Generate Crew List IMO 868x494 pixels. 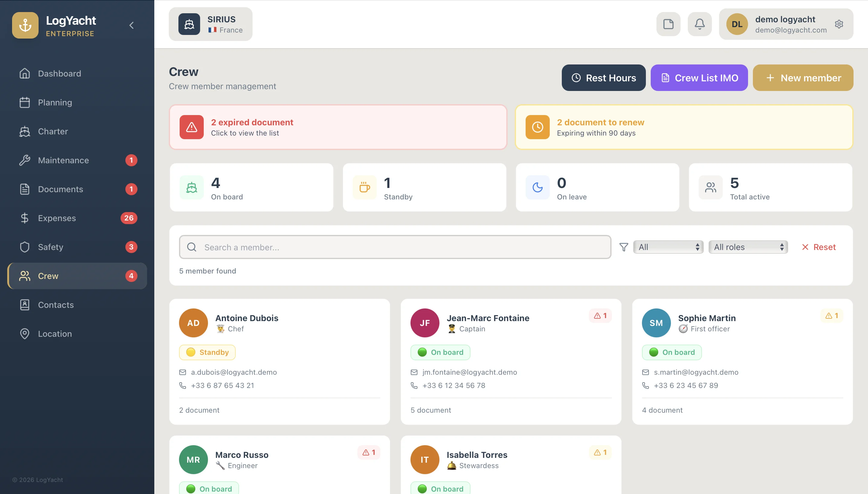coord(699,78)
